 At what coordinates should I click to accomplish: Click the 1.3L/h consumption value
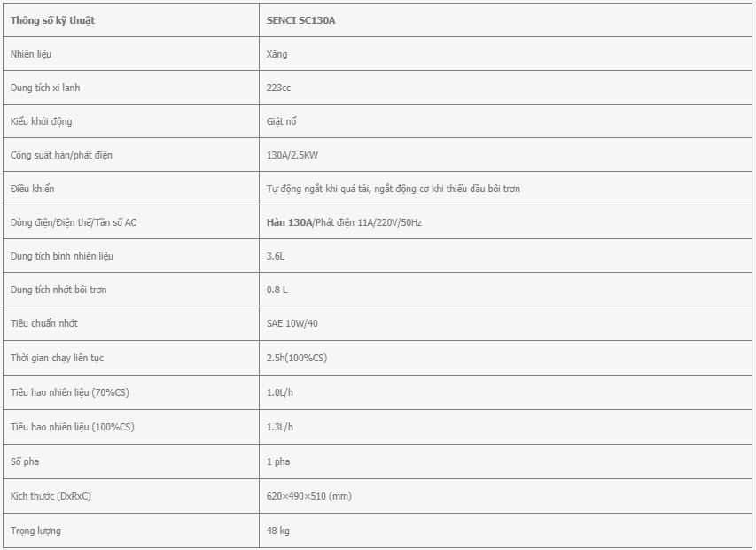[x=280, y=427]
